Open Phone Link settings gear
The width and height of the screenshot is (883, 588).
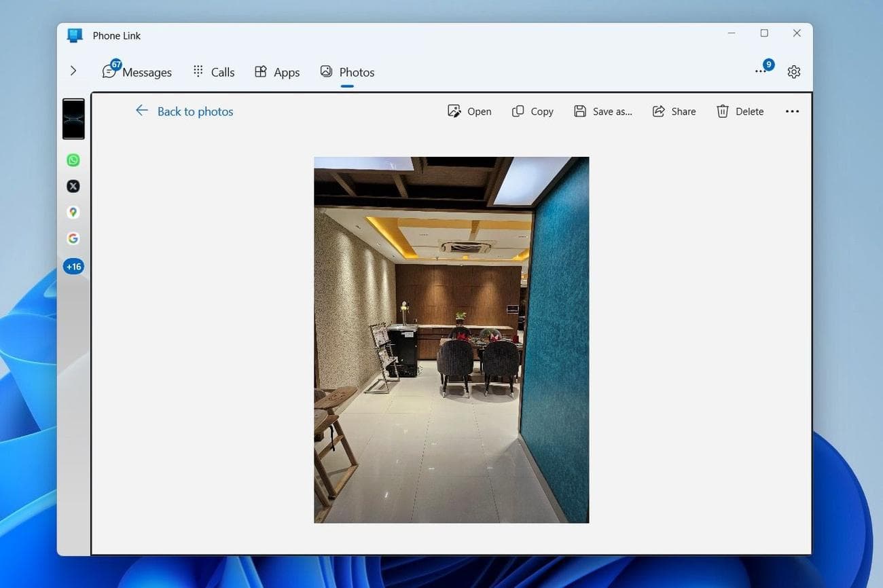[793, 72]
